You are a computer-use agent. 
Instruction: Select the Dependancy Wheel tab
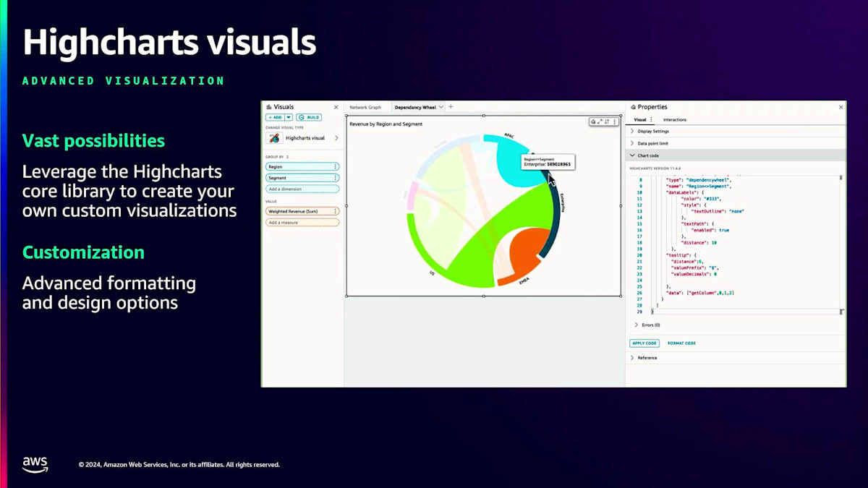pos(415,107)
